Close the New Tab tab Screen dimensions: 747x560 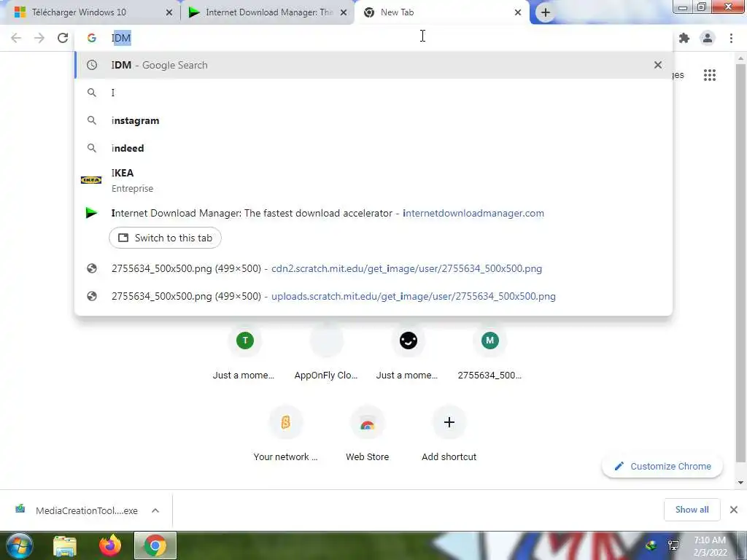(518, 13)
